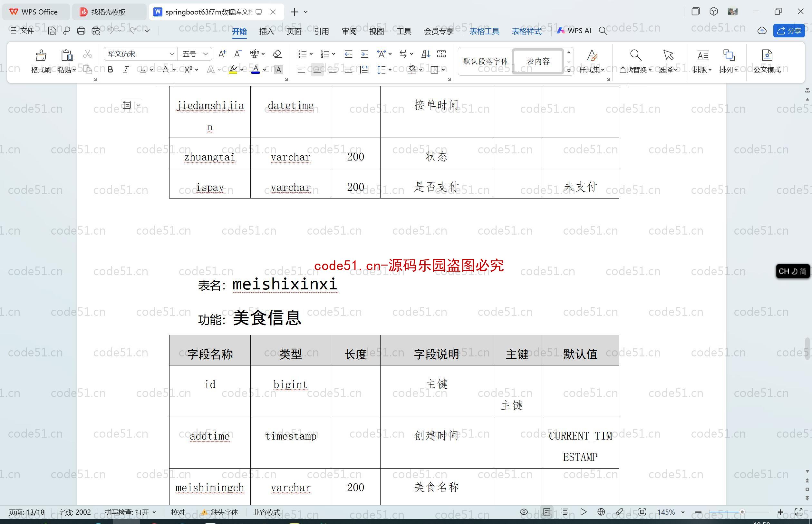This screenshot has width=812, height=524.
Task: Expand the zoom percentage 145% dropdown
Action: point(683,512)
